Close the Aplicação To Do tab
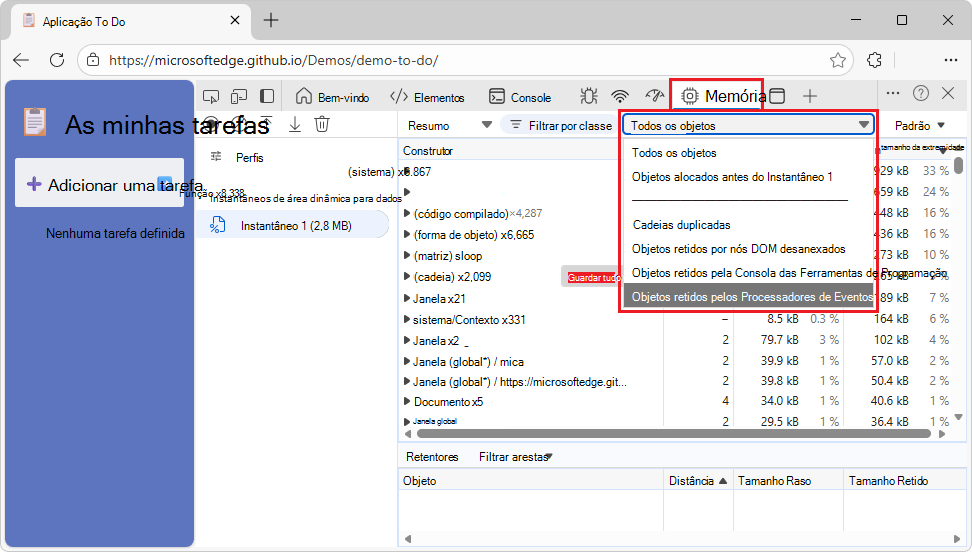The image size is (972, 552). (x=235, y=20)
